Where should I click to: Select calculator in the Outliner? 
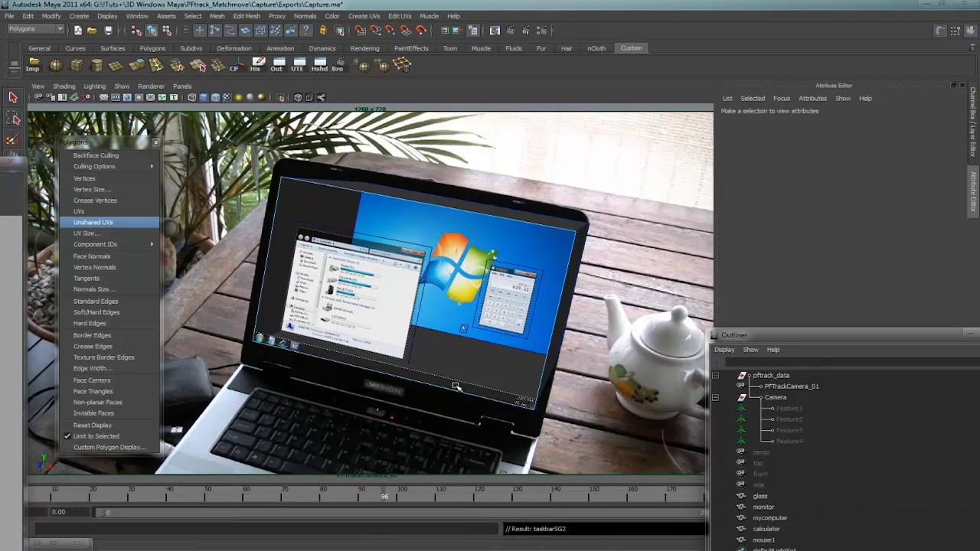pos(766,529)
